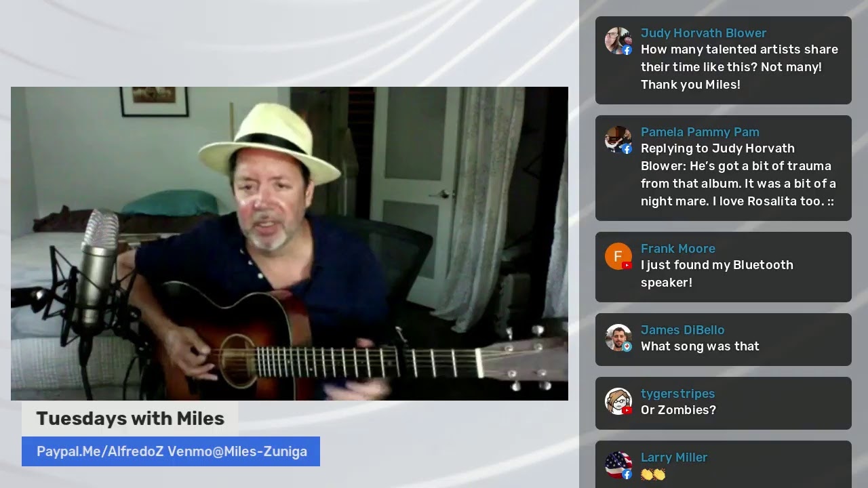Select the James DiBello commenter name
The image size is (868, 488).
[x=682, y=330]
